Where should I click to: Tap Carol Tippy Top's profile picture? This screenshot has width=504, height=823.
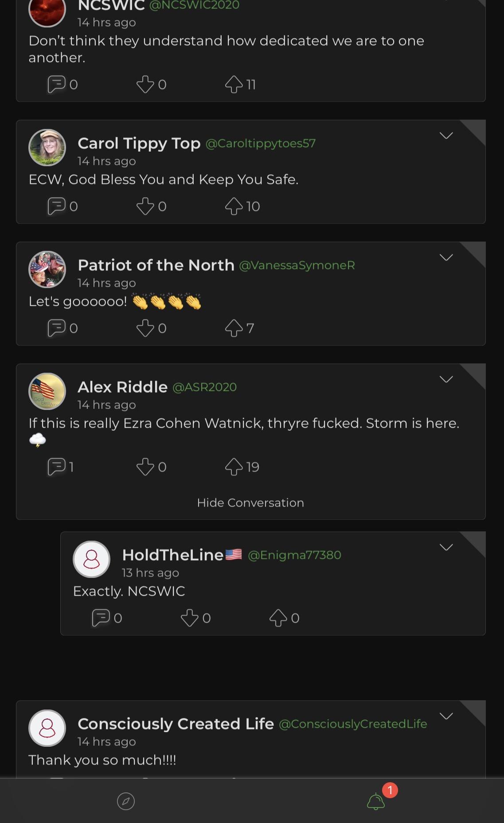(47, 148)
